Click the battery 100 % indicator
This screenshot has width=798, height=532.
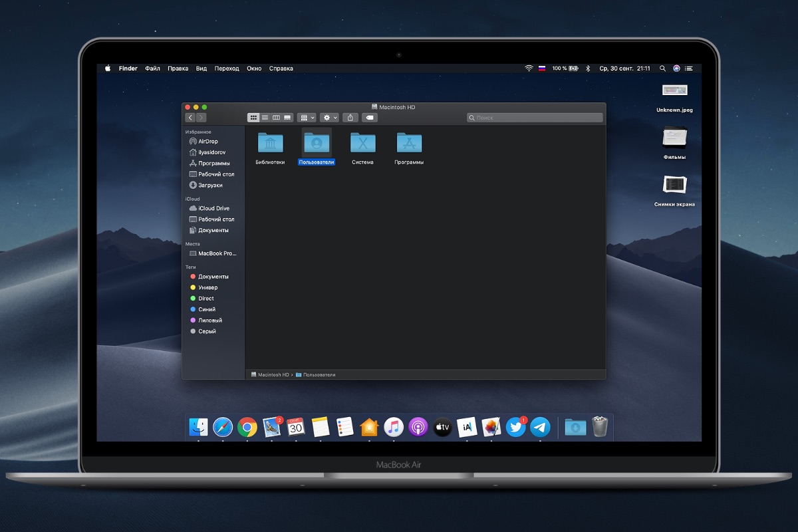tap(565, 68)
